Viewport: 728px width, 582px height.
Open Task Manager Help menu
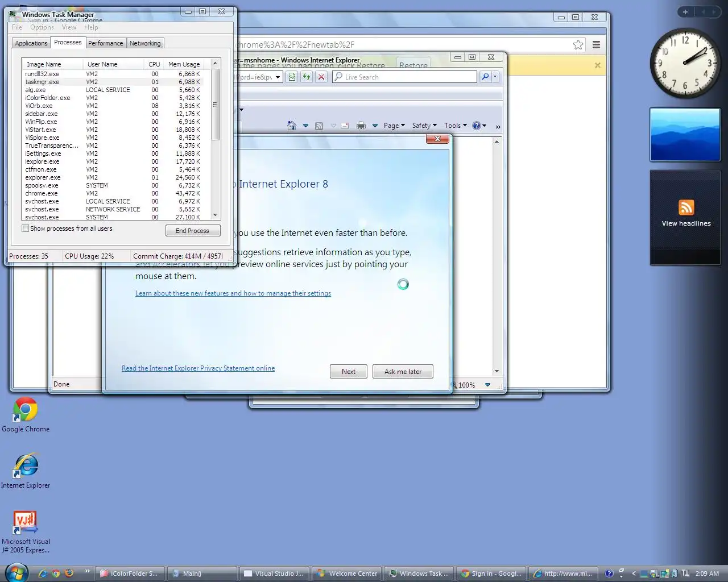91,27
